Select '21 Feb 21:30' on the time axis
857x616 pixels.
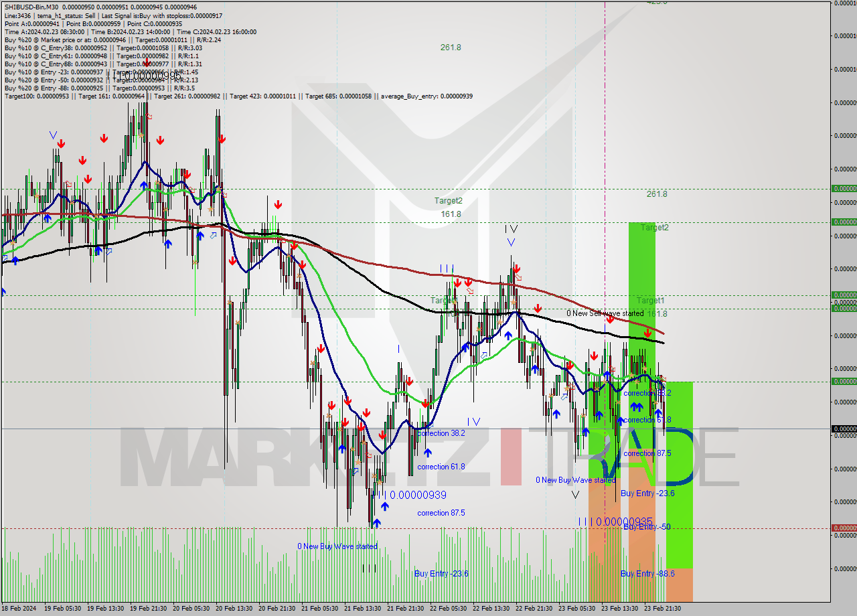pyautogui.click(x=404, y=609)
